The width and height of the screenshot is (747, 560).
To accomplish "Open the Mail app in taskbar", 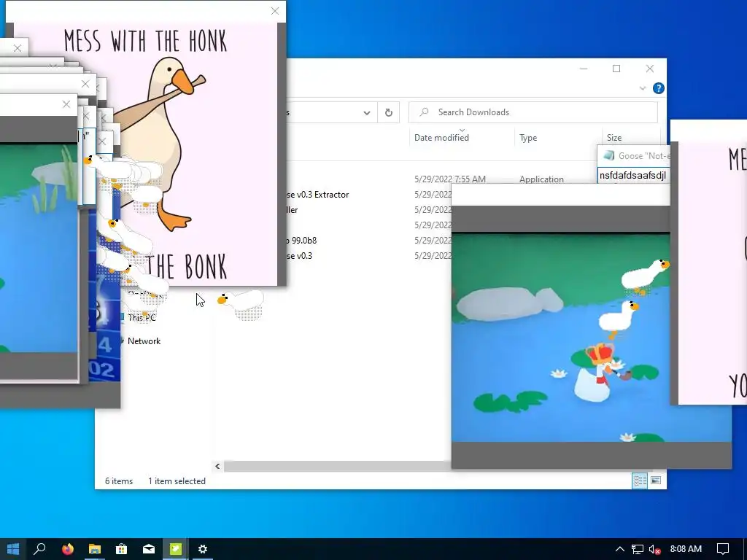I will 149,549.
